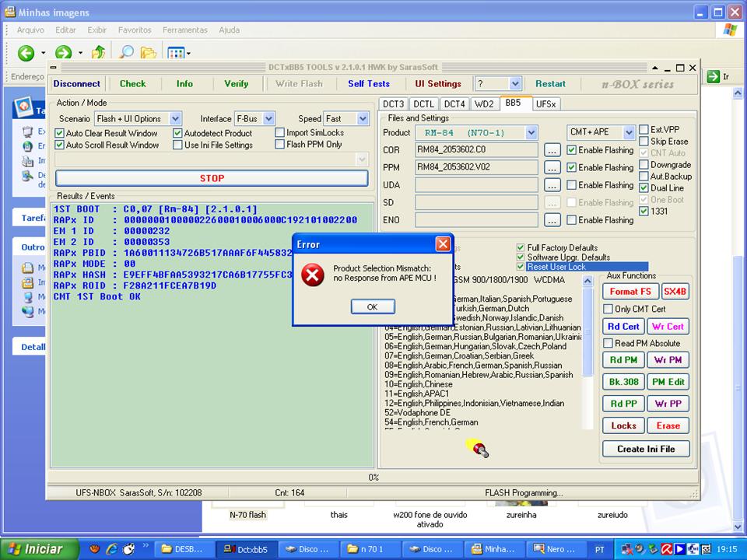Click the red STOP button
Image resolution: width=747 pixels, height=560 pixels.
(x=212, y=178)
